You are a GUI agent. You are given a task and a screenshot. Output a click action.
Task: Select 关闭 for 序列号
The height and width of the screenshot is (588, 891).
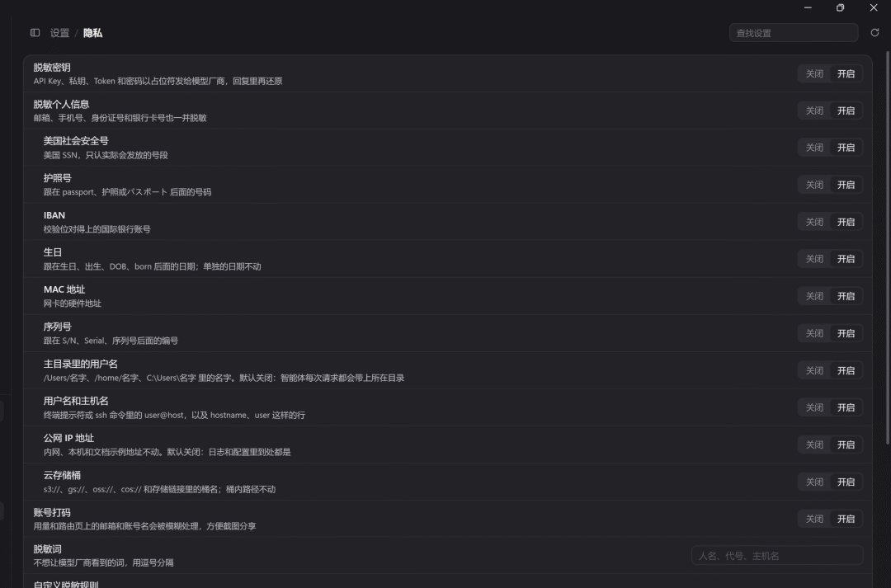[x=814, y=333]
